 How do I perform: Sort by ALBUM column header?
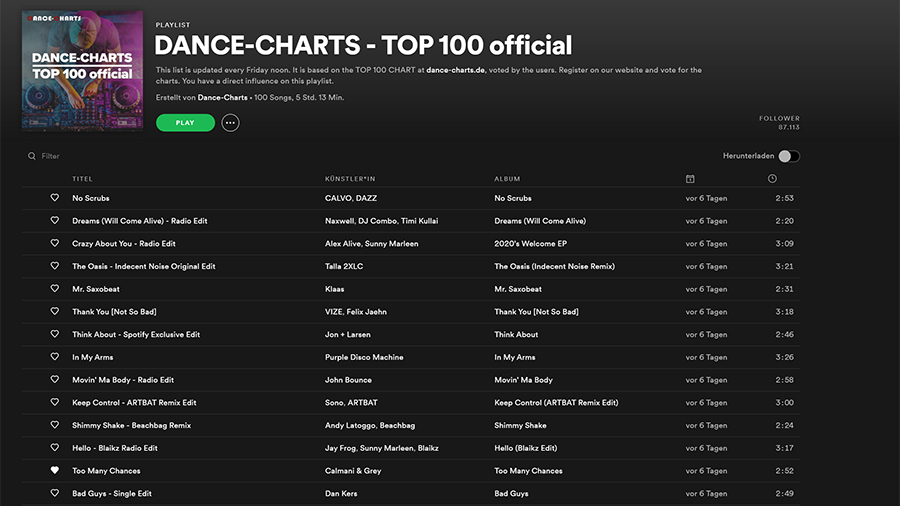(507, 179)
